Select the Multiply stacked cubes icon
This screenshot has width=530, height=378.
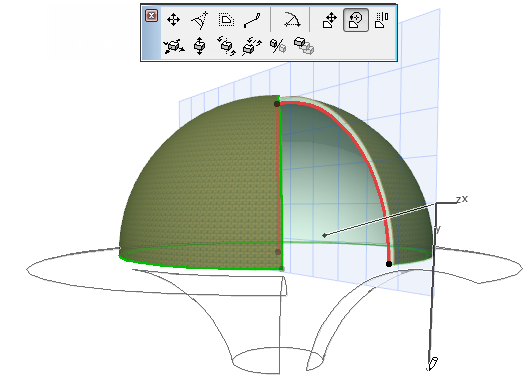[x=304, y=46]
